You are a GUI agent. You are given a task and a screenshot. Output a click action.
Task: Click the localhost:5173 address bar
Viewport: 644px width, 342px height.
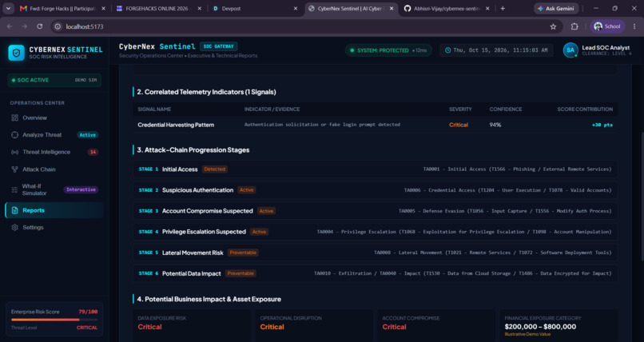[x=306, y=26]
